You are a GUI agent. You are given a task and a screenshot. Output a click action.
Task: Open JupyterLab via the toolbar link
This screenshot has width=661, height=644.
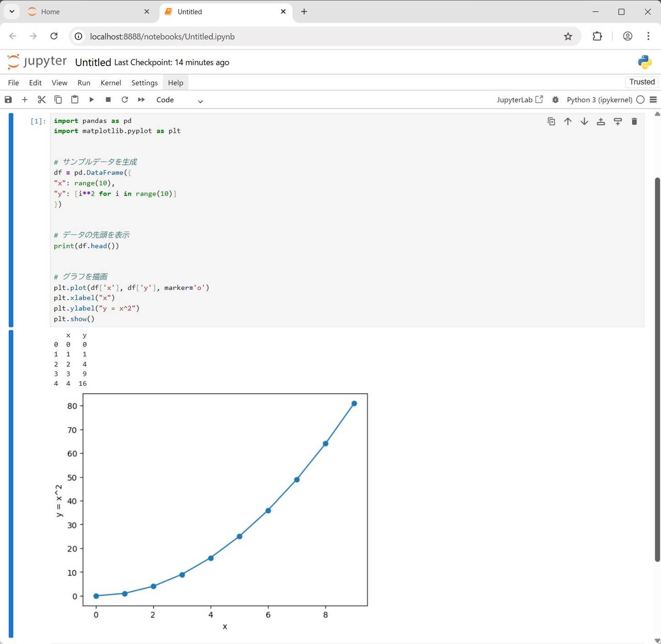point(520,100)
